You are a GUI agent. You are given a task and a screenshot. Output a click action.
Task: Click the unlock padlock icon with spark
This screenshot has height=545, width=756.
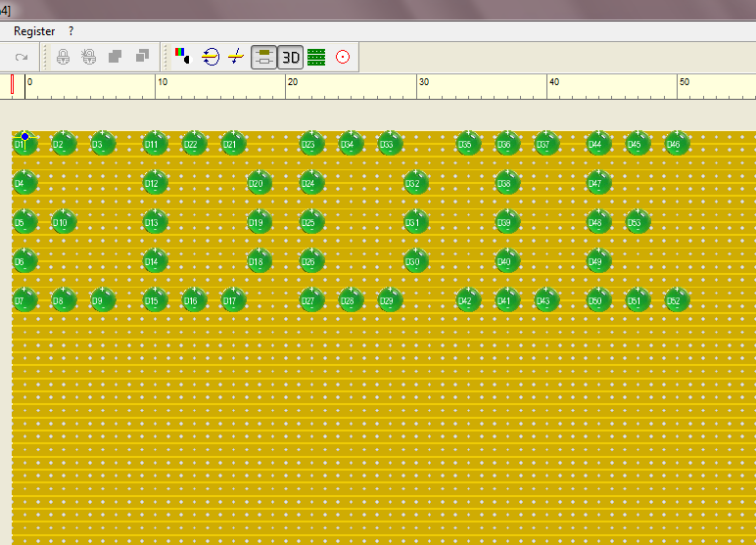(89, 57)
